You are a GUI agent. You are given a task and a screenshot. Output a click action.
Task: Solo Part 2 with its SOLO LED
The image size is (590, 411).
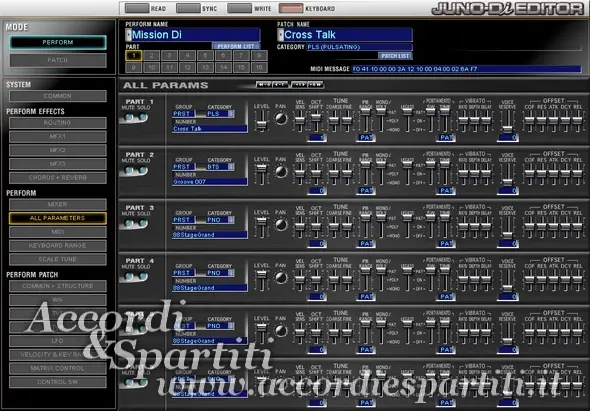tap(143, 170)
